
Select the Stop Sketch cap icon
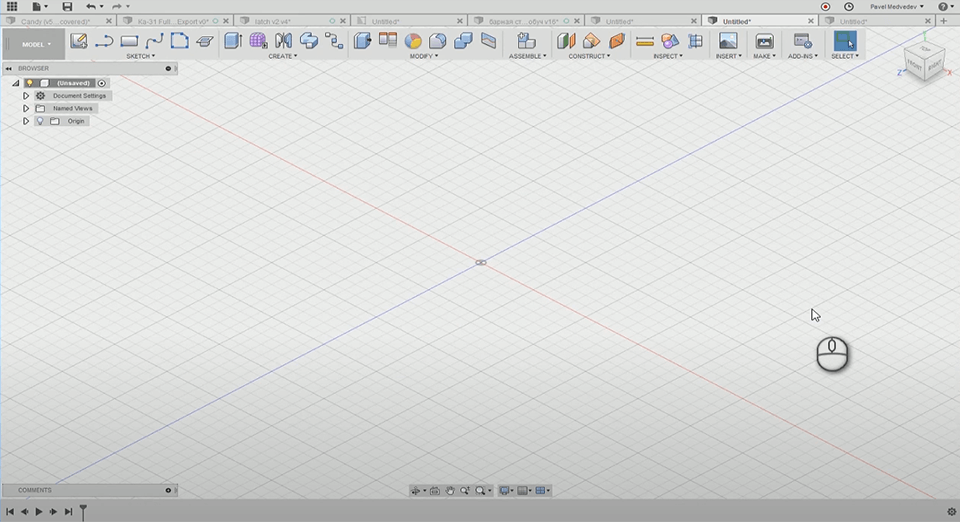pyautogui.click(x=204, y=41)
